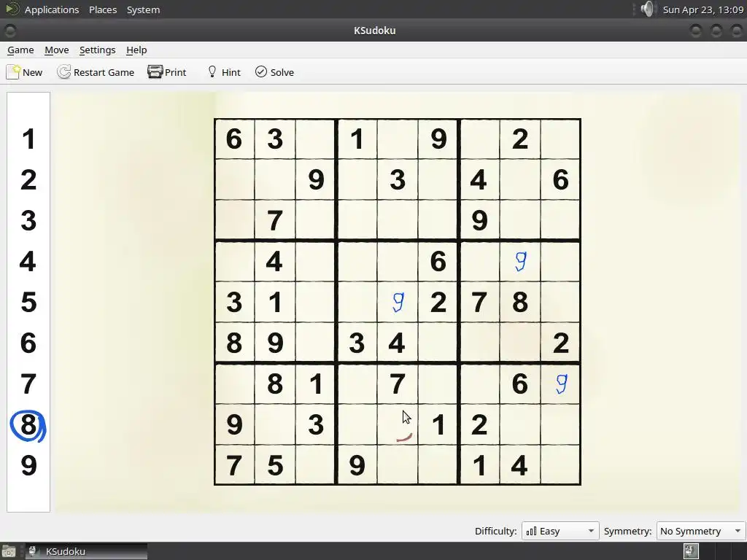Select number 6 in the side palette

coord(28,343)
